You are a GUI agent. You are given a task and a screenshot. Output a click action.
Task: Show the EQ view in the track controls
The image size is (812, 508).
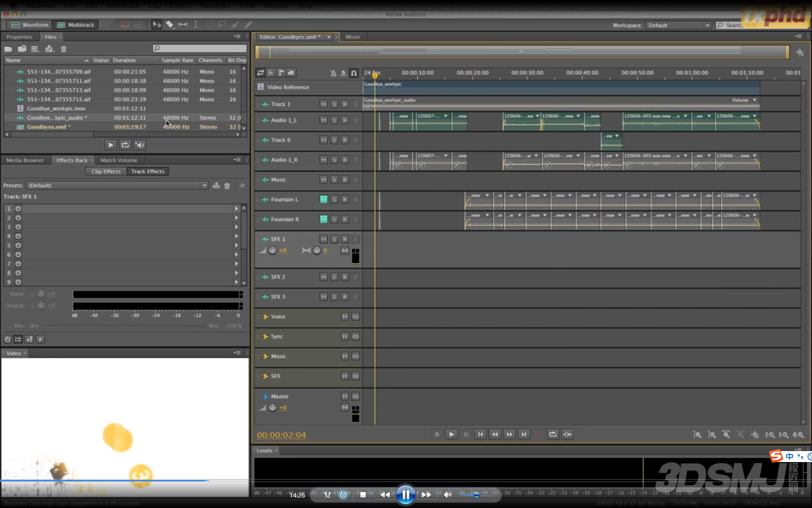pyautogui.click(x=291, y=73)
